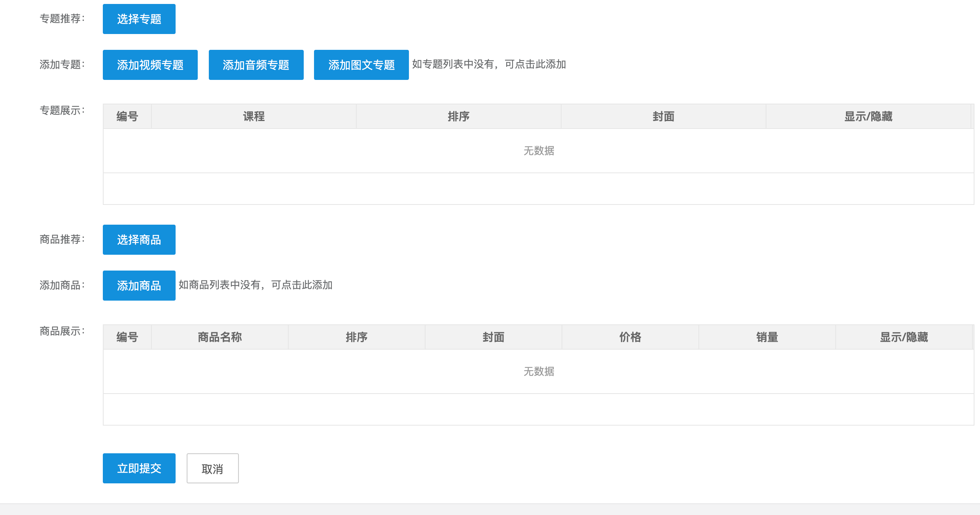980x515 pixels.
Task: Choose products with 选择商品 button
Action: 139,240
